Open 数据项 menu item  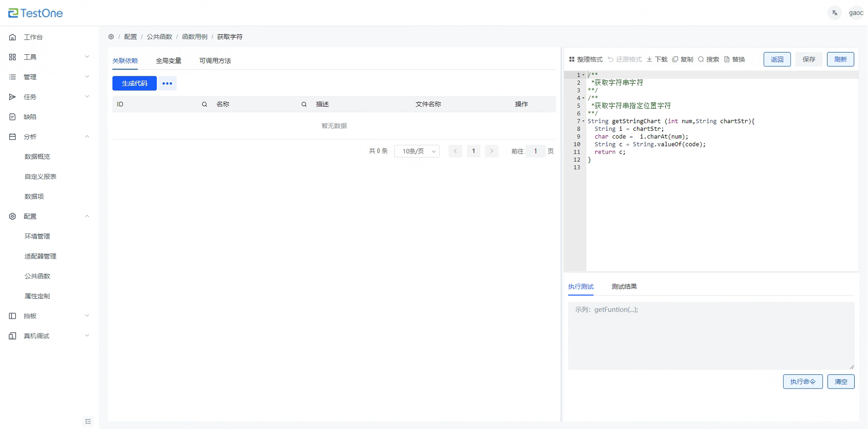(34, 197)
